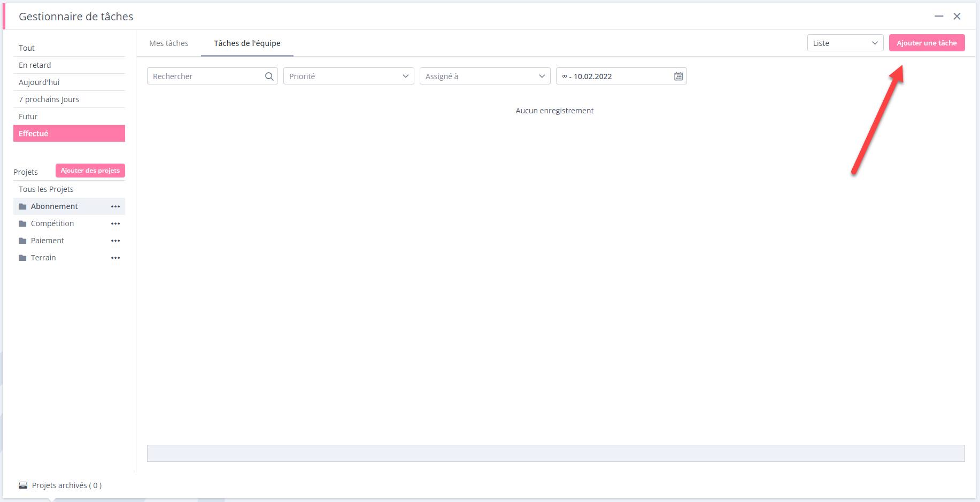The image size is (980, 502).
Task: Open the Abonnement project options menu
Action: point(115,206)
